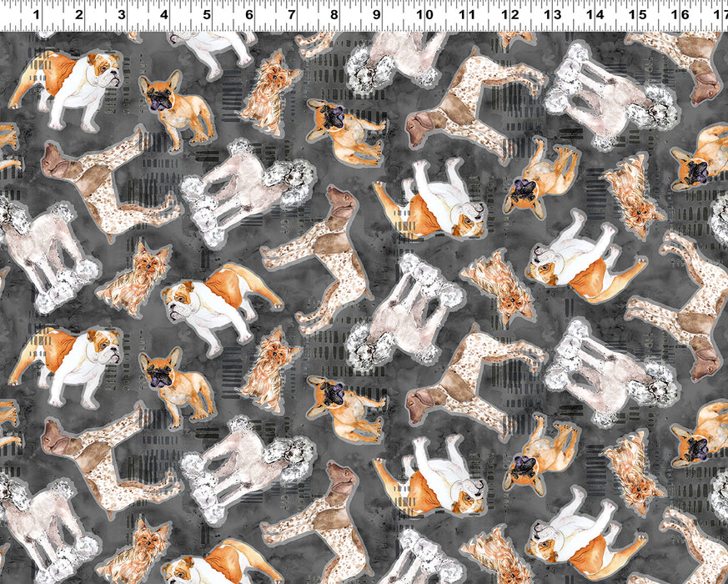Select the ruler mark labeled 5
728x584 pixels.
[x=207, y=14]
